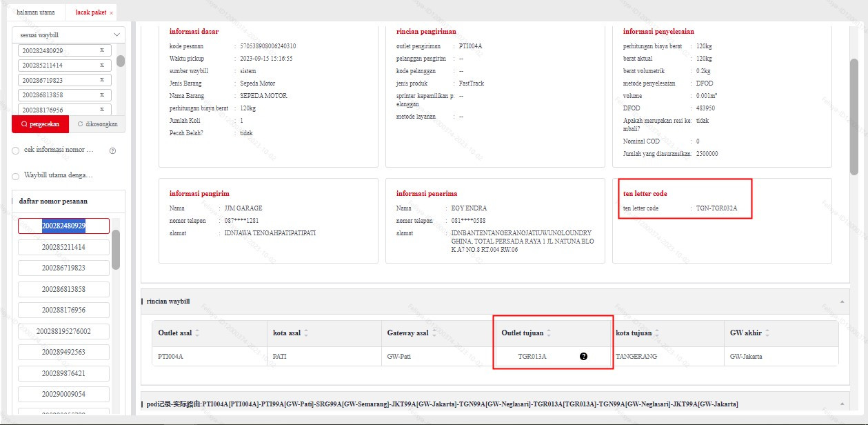
Task: Click the insured amount 2500000
Action: [x=707, y=154]
